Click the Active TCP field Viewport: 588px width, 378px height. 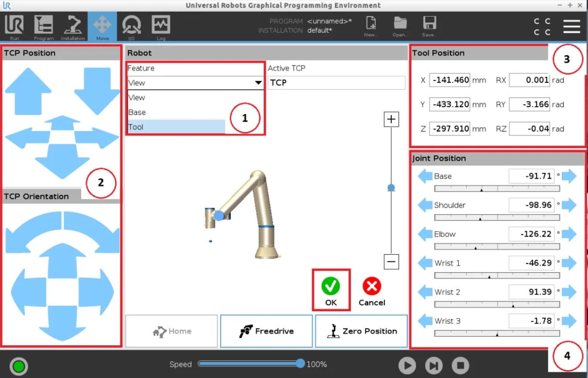tap(337, 83)
